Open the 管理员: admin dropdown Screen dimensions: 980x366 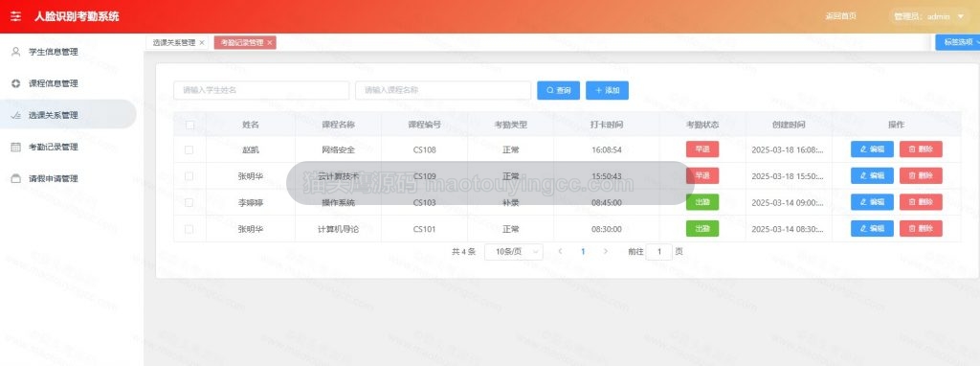(929, 17)
